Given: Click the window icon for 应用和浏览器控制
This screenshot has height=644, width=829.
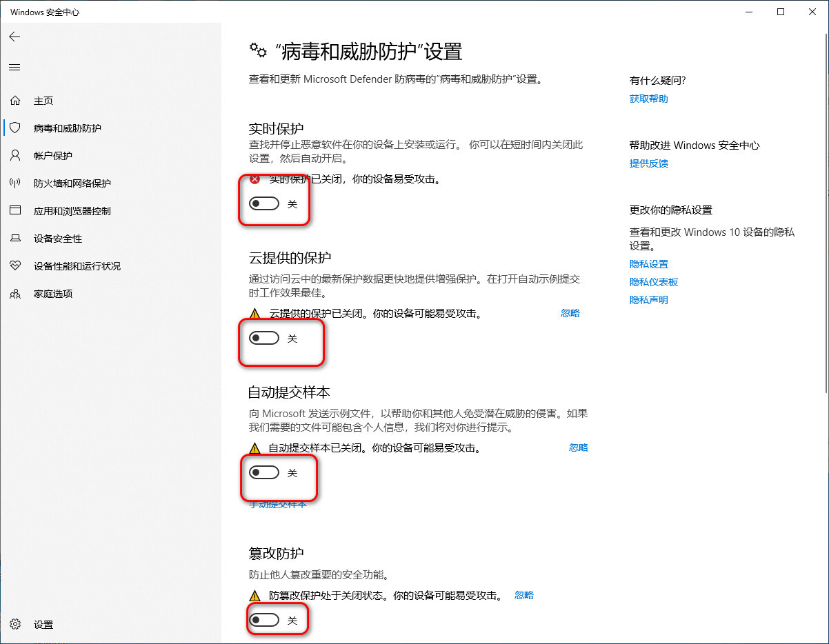Looking at the screenshot, I should click(x=15, y=211).
